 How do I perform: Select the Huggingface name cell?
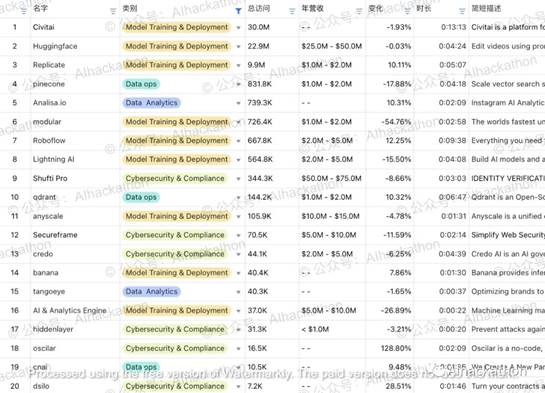click(x=75, y=46)
